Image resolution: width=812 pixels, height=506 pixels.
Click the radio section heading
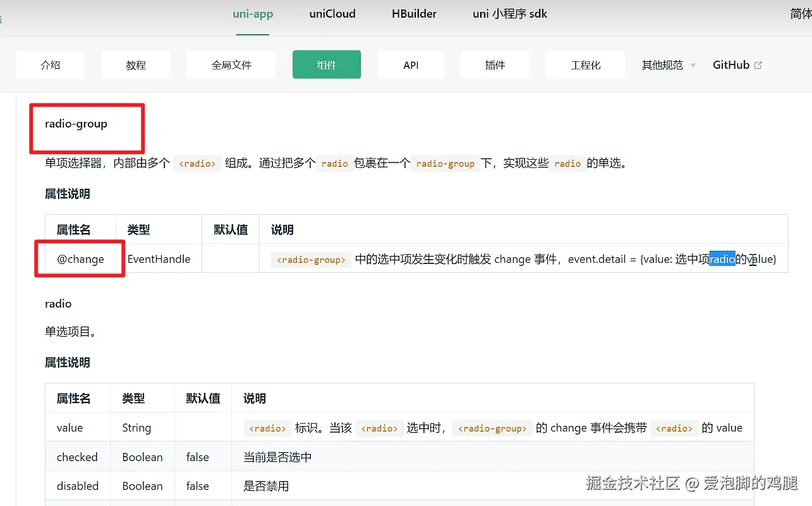tap(58, 304)
